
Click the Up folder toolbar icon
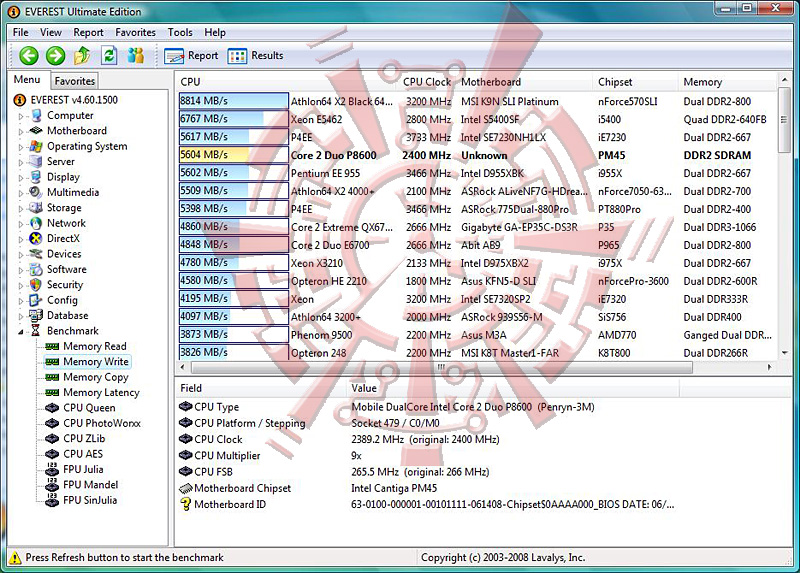click(x=82, y=56)
